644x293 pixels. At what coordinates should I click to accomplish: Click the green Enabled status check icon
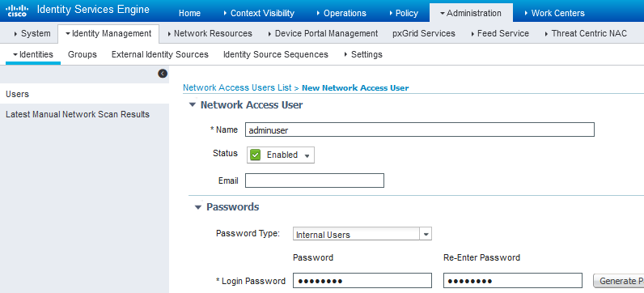(256, 155)
